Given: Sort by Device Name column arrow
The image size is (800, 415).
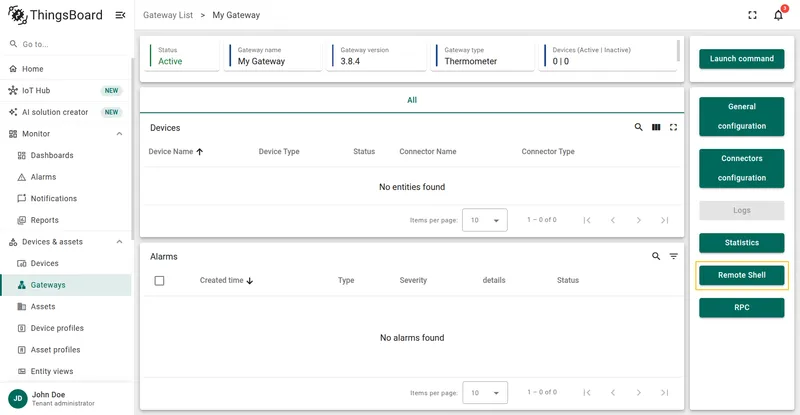Looking at the screenshot, I should (x=199, y=152).
